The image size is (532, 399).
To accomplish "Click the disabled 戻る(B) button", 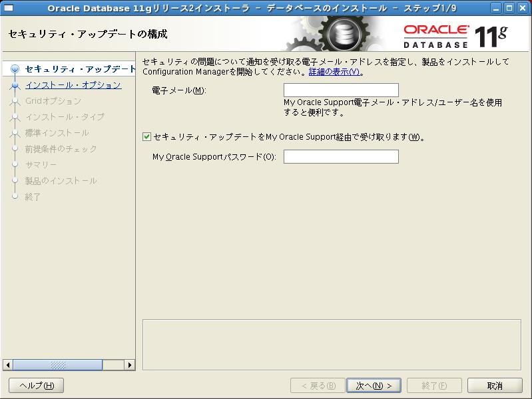I will [318, 386].
